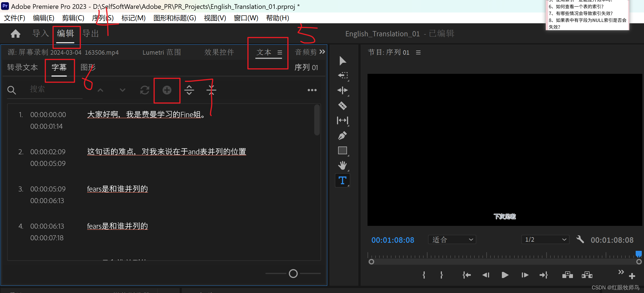The image size is (644, 293).
Task: Click the refresh captions icon
Action: coord(145,90)
